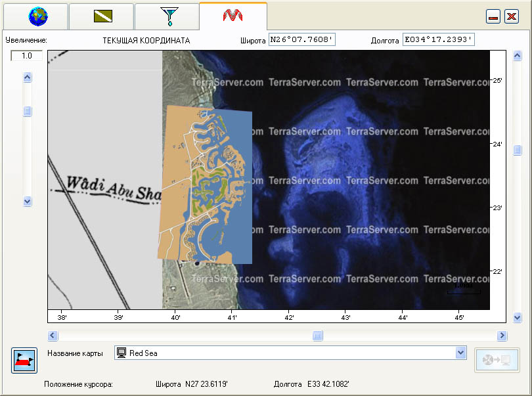The width and height of the screenshot is (532, 396).
Task: Click the minimize button with red dash
Action: [x=493, y=16]
